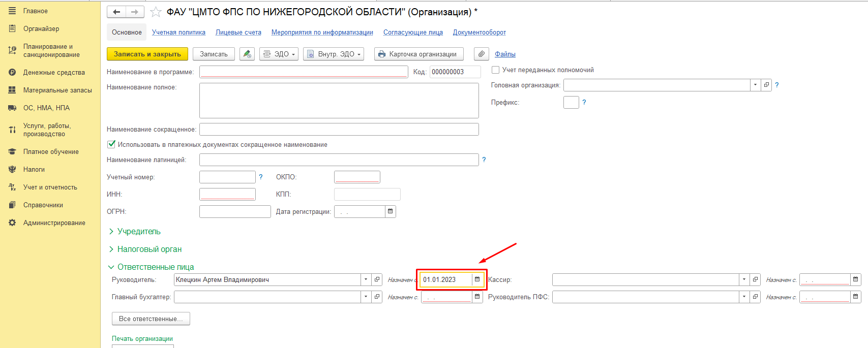Screen dimensions: 868x348
Task: Click the Записать button
Action: [x=214, y=54]
